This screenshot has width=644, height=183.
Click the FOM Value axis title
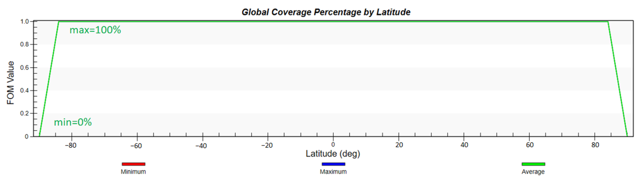11,83
